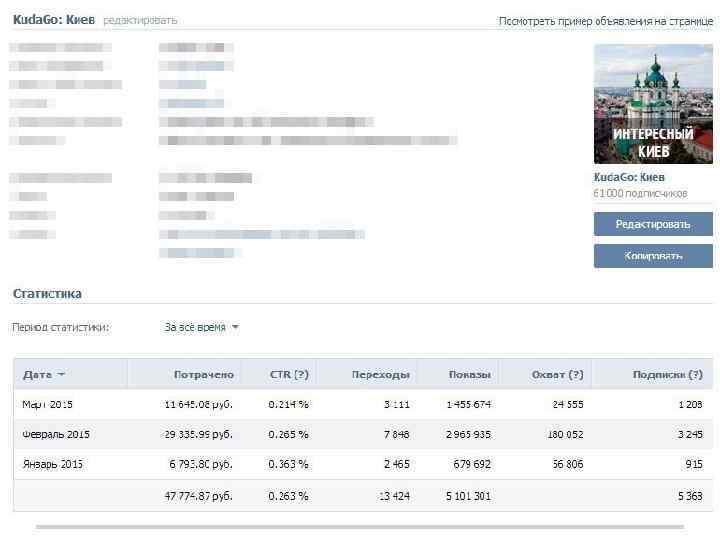Click spent amount 29 335.99 руб.
720x540 pixels.
[199, 434]
